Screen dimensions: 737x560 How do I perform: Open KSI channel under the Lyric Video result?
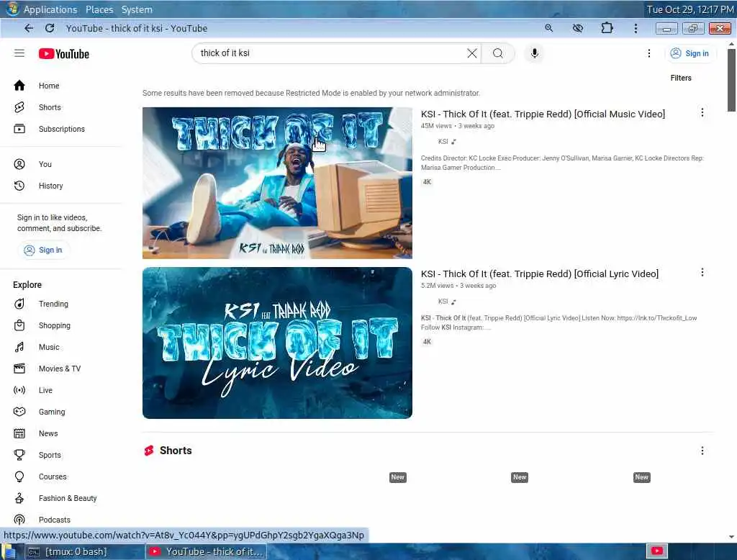tap(443, 302)
